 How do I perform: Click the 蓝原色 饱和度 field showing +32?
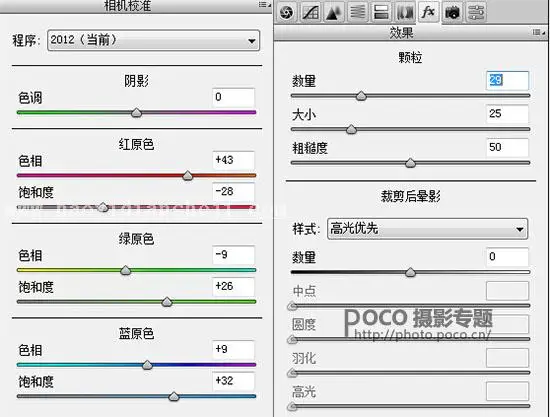click(x=233, y=381)
